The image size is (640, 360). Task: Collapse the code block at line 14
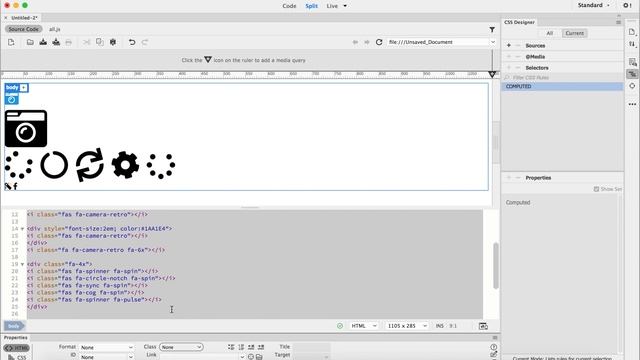22,229
